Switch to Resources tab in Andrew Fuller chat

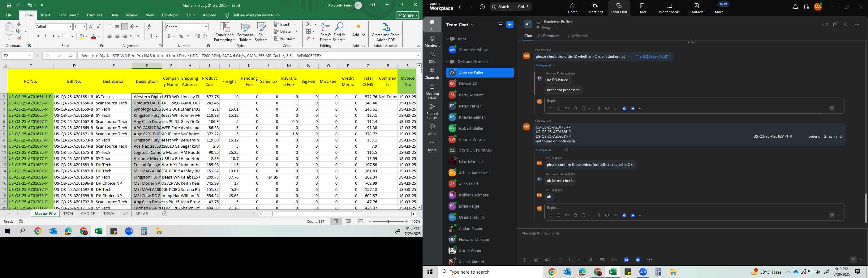[549, 36]
